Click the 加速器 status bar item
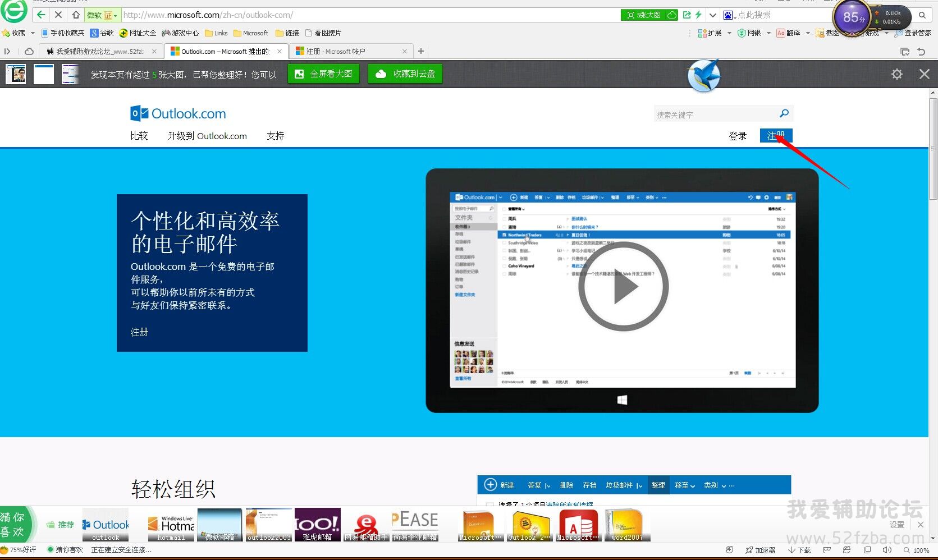 761,550
